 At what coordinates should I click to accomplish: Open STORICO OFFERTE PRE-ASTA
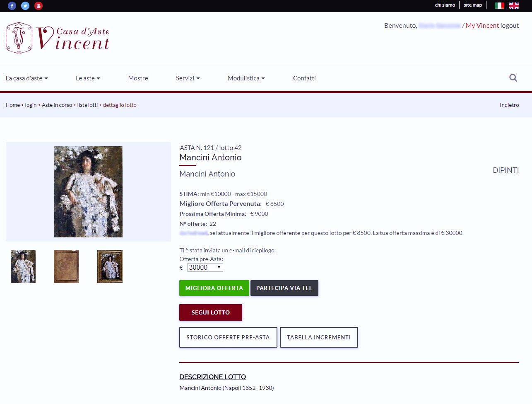pyautogui.click(x=228, y=337)
